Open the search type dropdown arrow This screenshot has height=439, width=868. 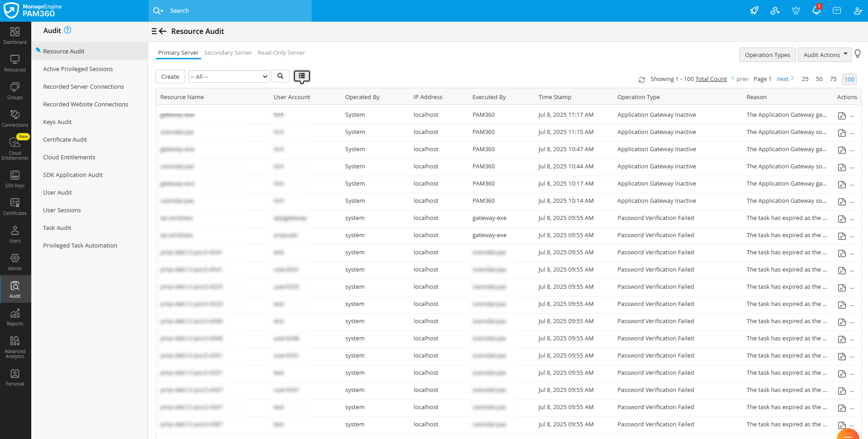click(x=161, y=11)
